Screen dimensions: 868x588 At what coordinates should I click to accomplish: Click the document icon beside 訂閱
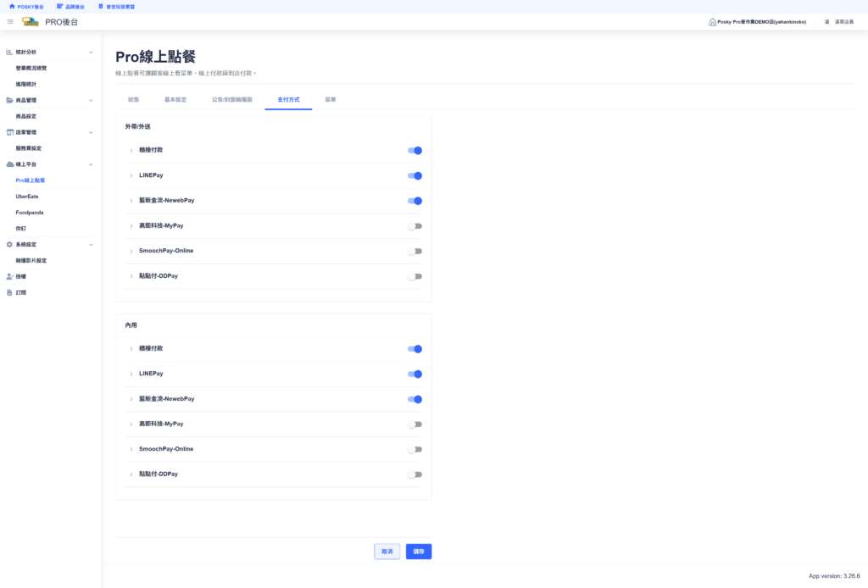coord(9,292)
